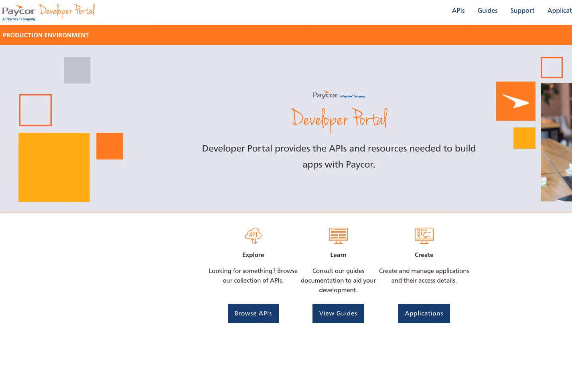Click the outlined orange square near top right
The image size is (572, 392).
(552, 67)
